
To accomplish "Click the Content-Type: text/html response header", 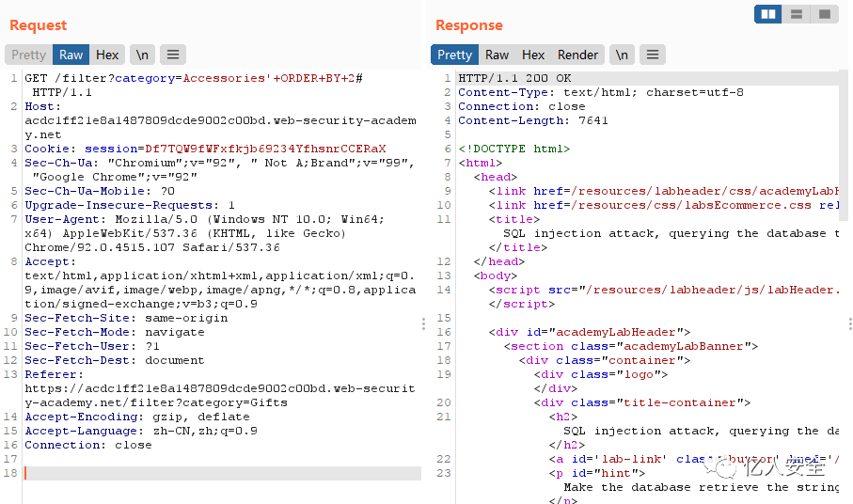I will pyautogui.click(x=601, y=92).
